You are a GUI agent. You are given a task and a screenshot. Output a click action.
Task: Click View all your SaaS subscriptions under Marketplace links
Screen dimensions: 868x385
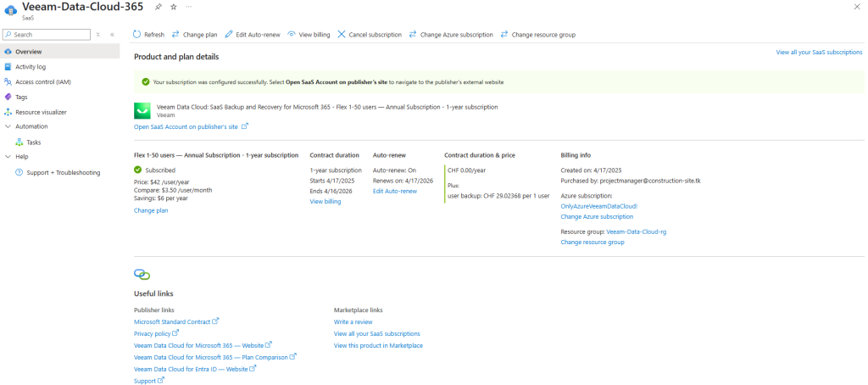click(x=377, y=334)
